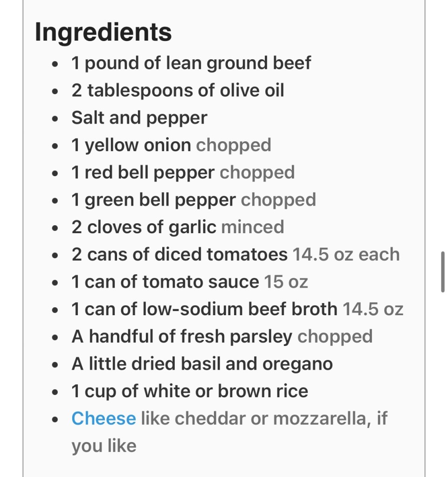Click the dried basil and oregano line
The height and width of the screenshot is (477, 448).
202,364
